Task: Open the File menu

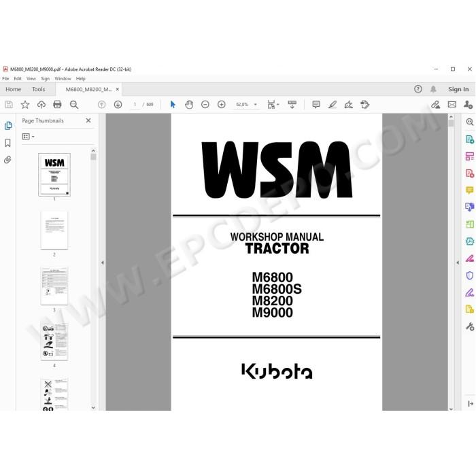Action: tap(5, 79)
